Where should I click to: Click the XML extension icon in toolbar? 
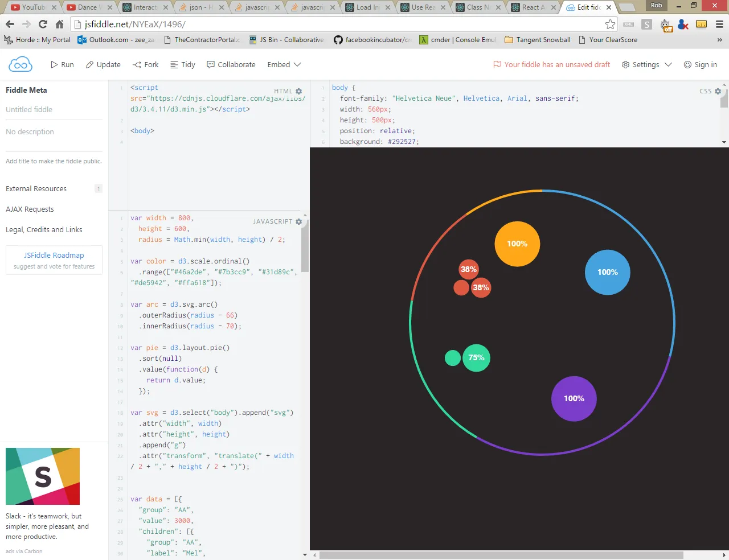[628, 24]
